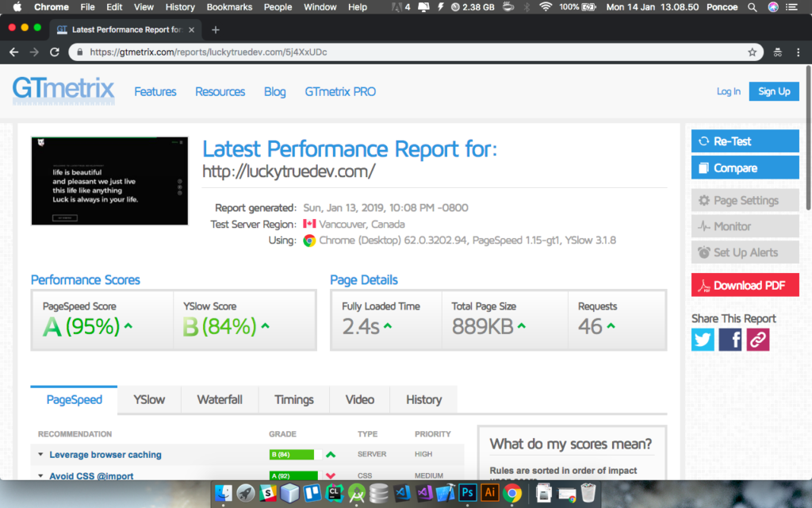
Task: Open Wi-Fi status in the menu bar
Action: pos(546,7)
